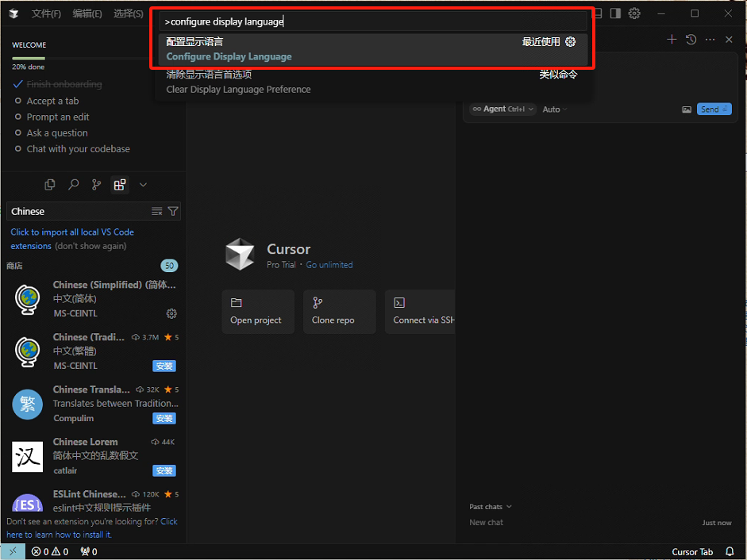Toggle the right side panel layout icon
The width and height of the screenshot is (747, 560).
pos(615,13)
